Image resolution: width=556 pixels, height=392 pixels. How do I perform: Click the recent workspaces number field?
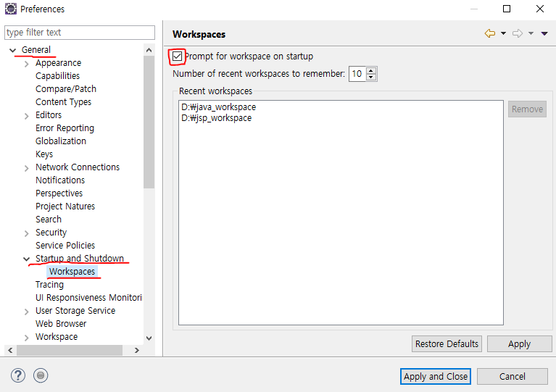(x=357, y=74)
